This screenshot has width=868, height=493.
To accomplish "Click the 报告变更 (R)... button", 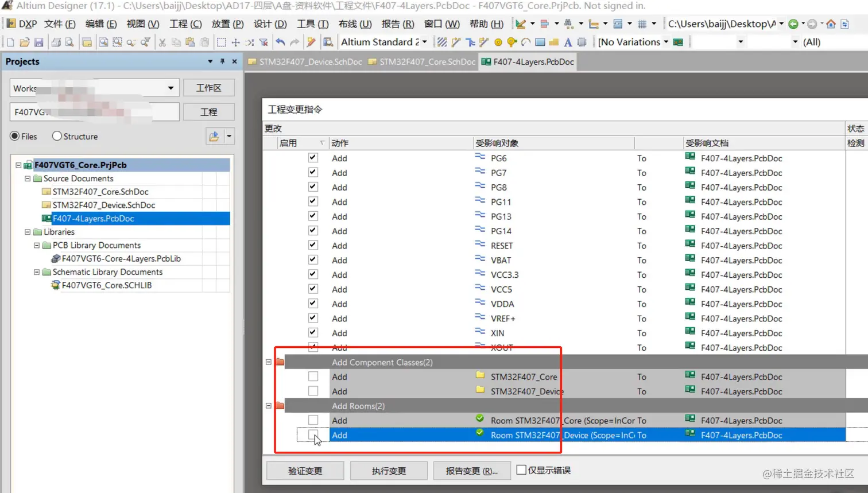I will (x=472, y=471).
